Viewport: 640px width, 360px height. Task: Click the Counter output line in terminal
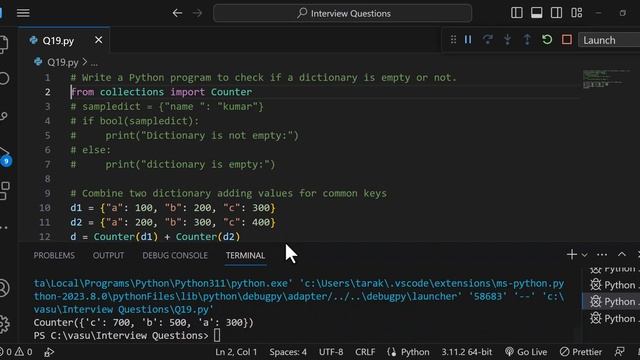tap(143, 322)
